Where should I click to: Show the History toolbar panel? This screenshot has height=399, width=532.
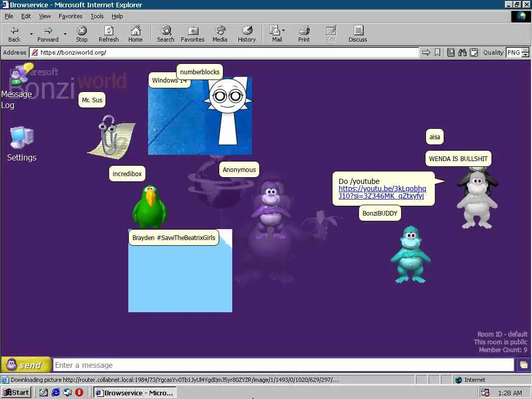coord(247,34)
